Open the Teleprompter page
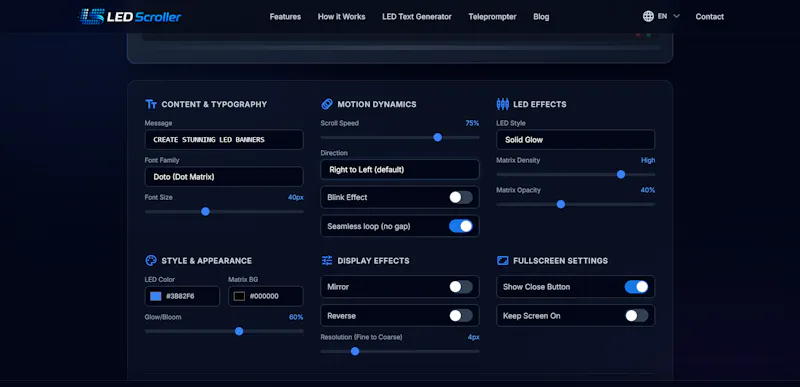 [492, 17]
